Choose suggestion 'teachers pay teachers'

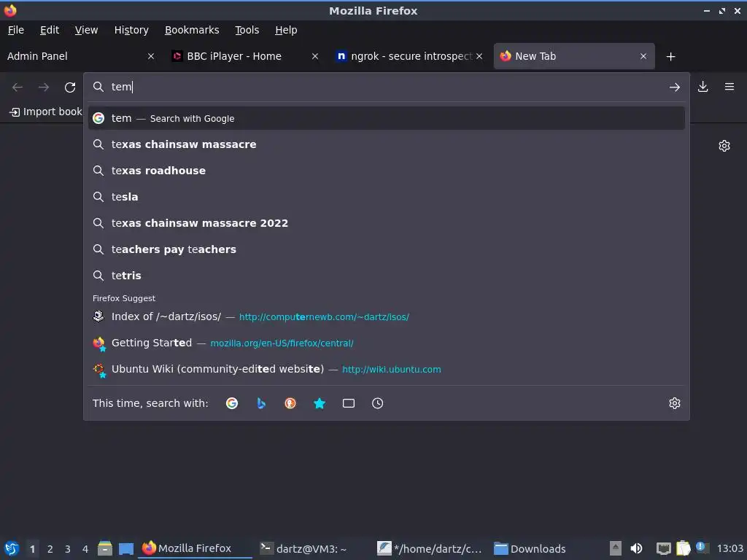coord(387,249)
